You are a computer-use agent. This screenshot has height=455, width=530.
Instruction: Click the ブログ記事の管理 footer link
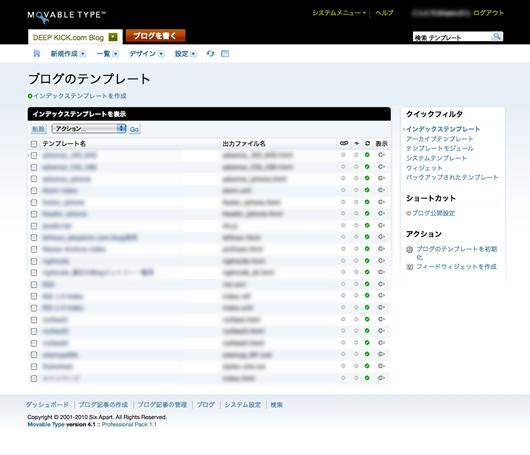tap(162, 405)
